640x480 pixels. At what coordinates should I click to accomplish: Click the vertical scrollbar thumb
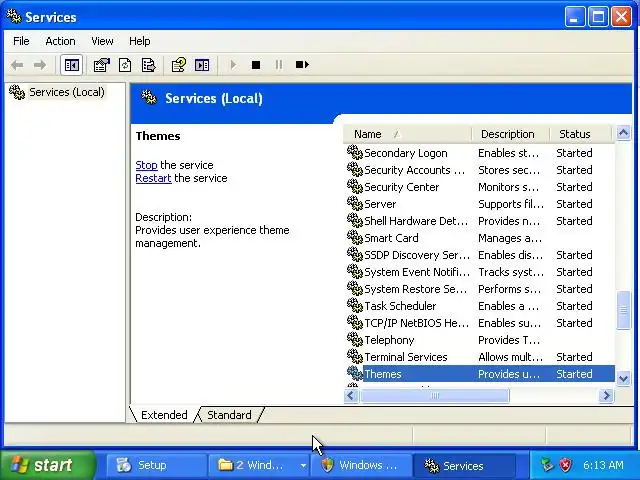(x=623, y=310)
